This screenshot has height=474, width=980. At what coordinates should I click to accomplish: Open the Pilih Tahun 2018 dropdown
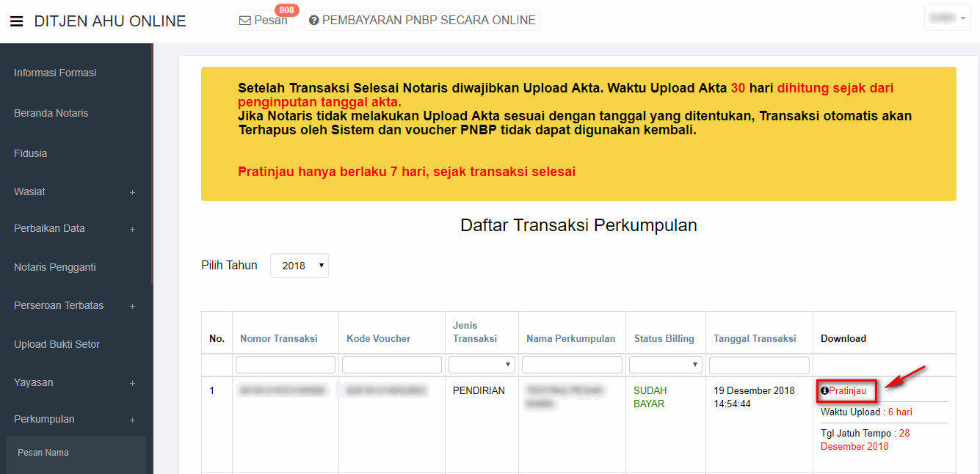coord(300,266)
